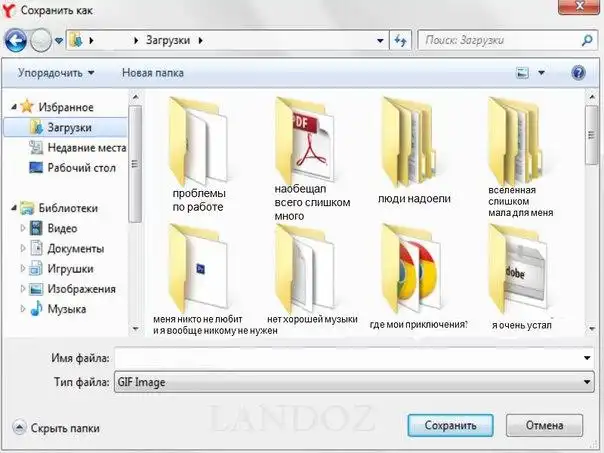Expand the "Видео" library node
This screenshot has width=604, height=453.
click(x=24, y=228)
